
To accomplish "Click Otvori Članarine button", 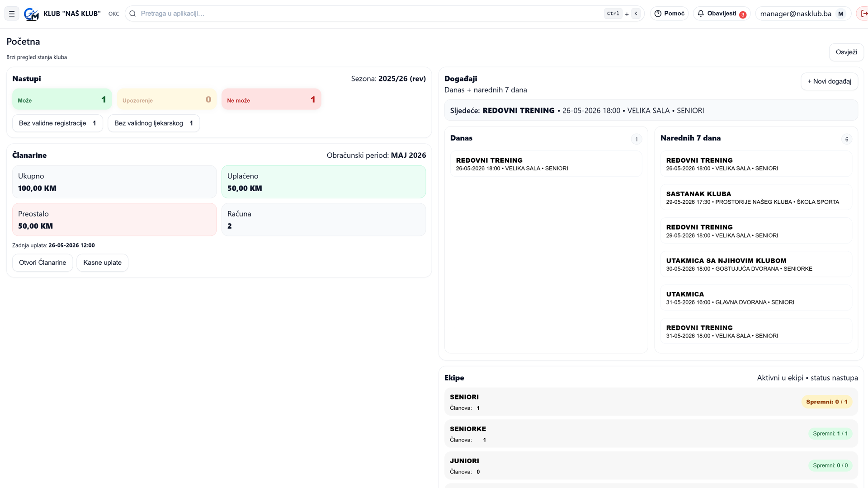I will [42, 263].
